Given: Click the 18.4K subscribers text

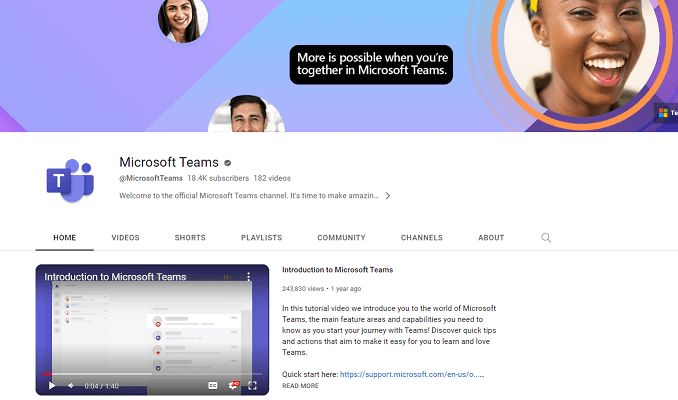Looking at the screenshot, I should tap(218, 178).
